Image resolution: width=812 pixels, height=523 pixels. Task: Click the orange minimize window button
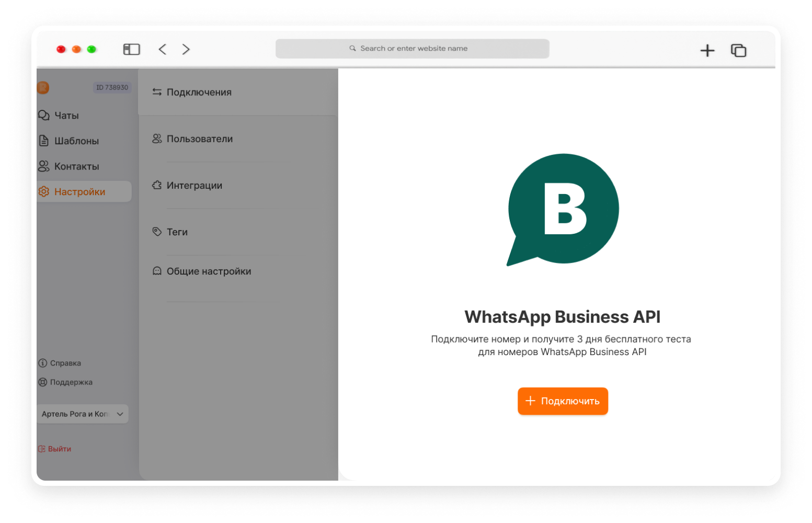(76, 49)
